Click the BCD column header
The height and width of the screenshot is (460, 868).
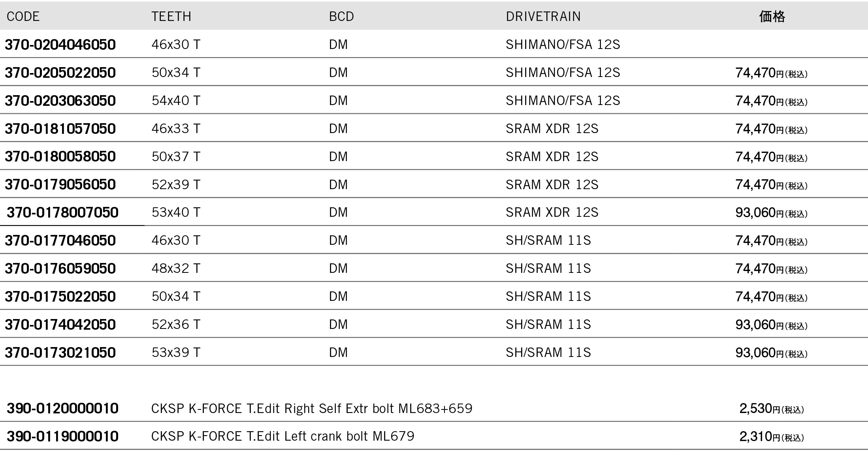(x=341, y=17)
